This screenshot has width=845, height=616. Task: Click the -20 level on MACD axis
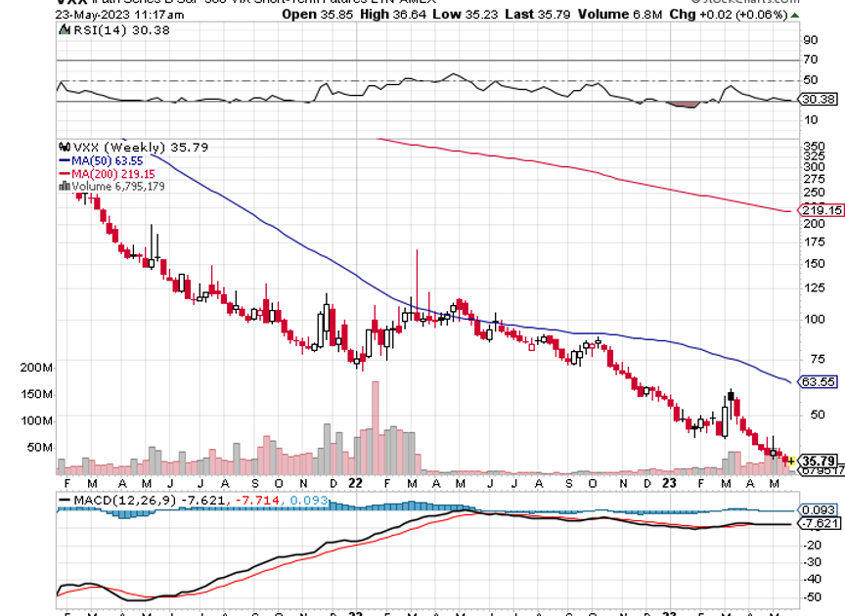[x=813, y=546]
